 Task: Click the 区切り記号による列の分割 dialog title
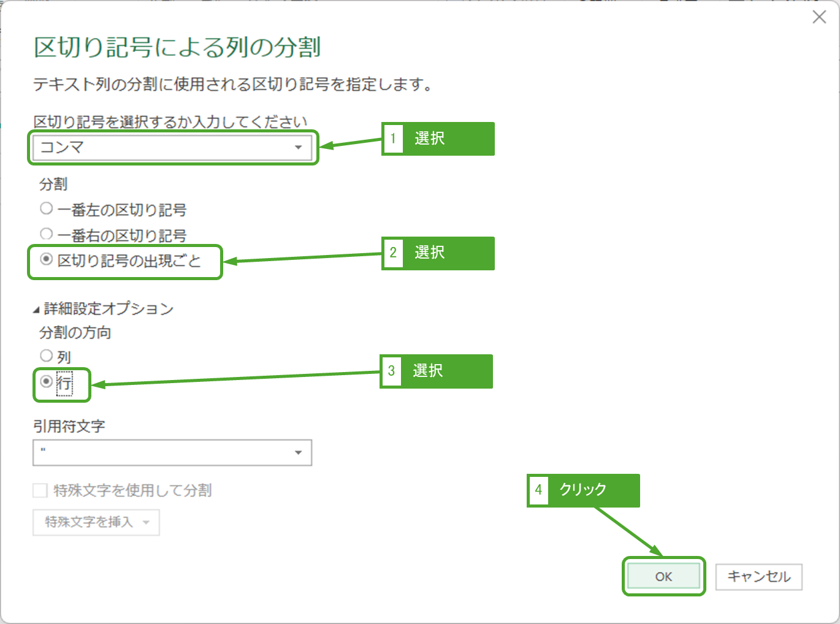coord(177,47)
